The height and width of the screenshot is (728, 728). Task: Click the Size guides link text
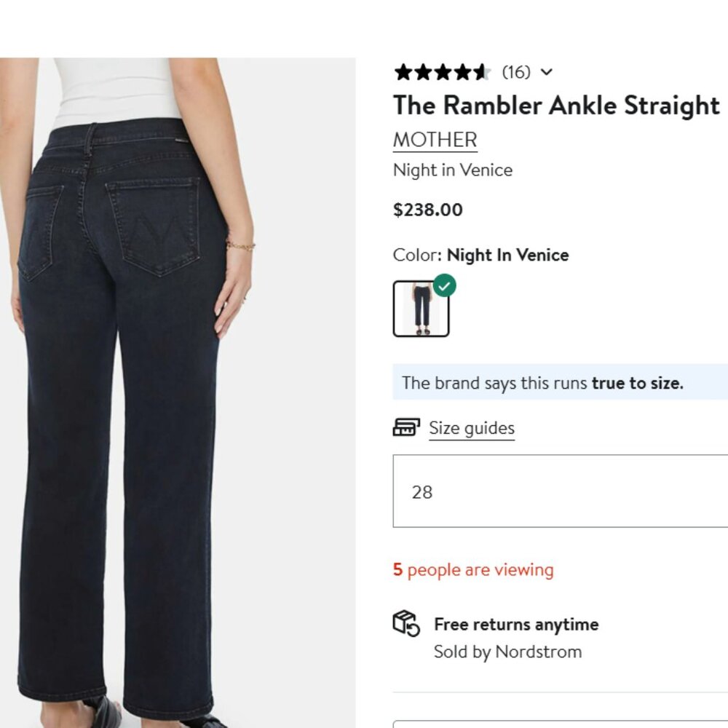coord(471,428)
